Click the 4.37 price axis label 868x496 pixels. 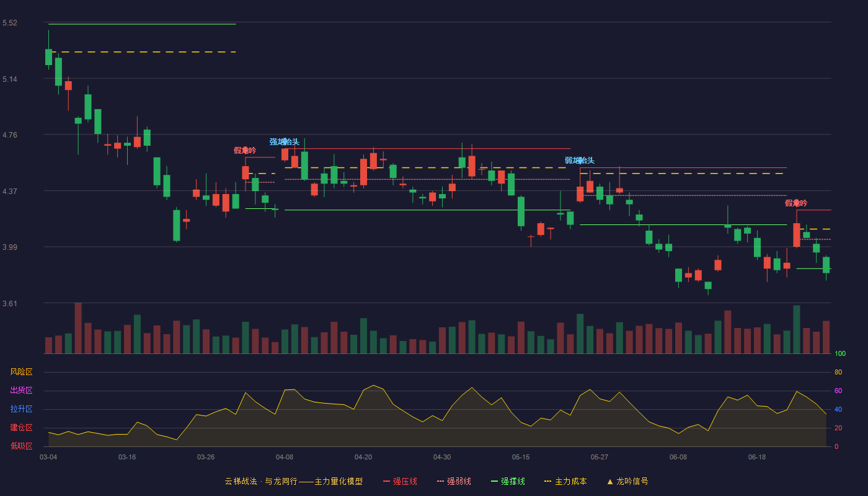pyautogui.click(x=10, y=192)
